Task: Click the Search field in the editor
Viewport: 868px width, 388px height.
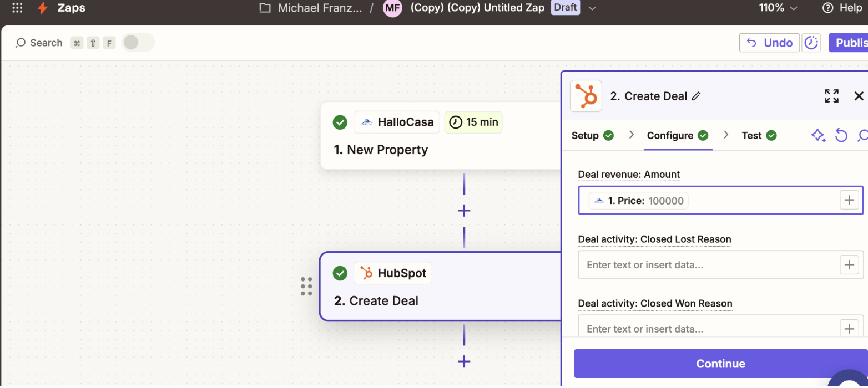Action: (x=39, y=43)
